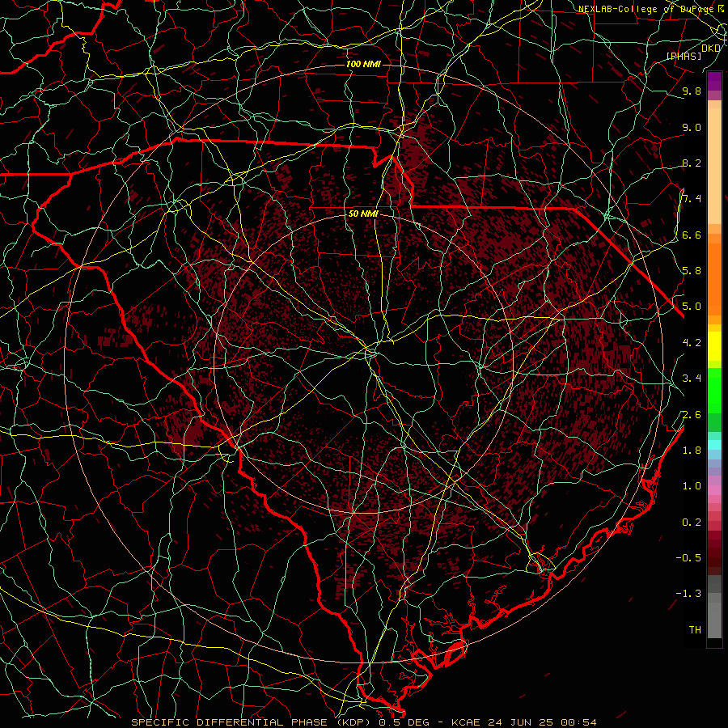The image size is (728, 728).
Task: Click the 1.8 value on the color scale
Action: pyautogui.click(x=692, y=451)
